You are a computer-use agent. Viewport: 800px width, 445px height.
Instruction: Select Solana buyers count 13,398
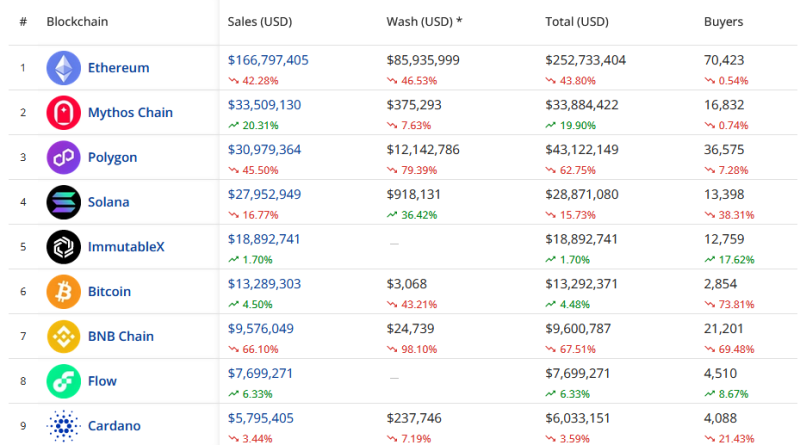[x=724, y=194]
